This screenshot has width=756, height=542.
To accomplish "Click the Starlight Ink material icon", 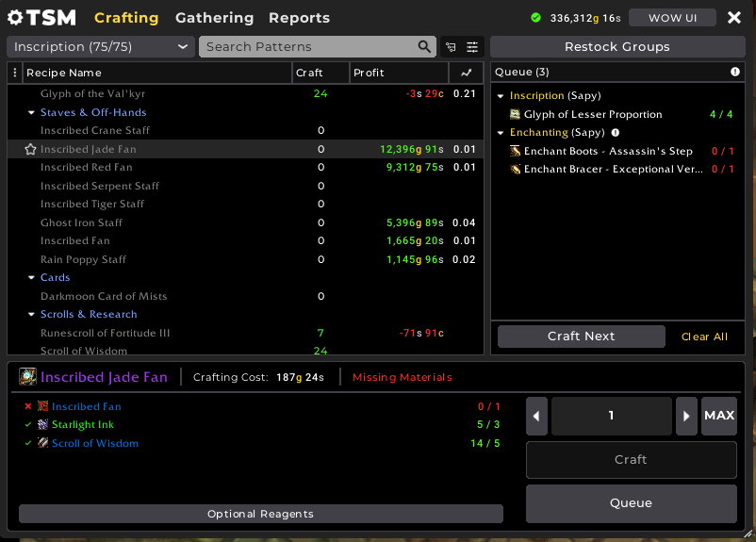I will point(43,424).
